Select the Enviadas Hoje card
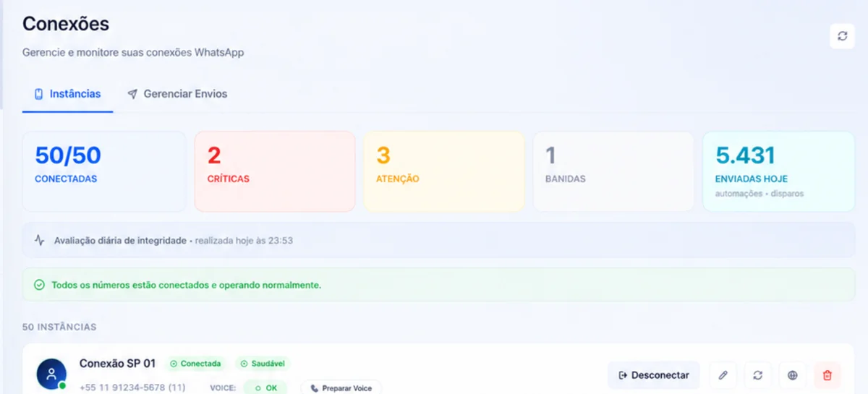This screenshot has width=868, height=394. click(778, 171)
